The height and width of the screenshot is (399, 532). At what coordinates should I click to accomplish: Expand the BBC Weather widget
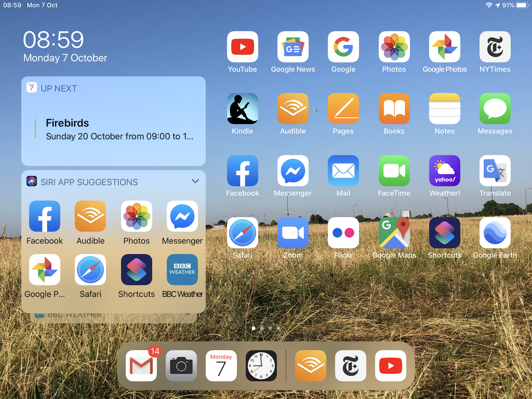click(187, 314)
